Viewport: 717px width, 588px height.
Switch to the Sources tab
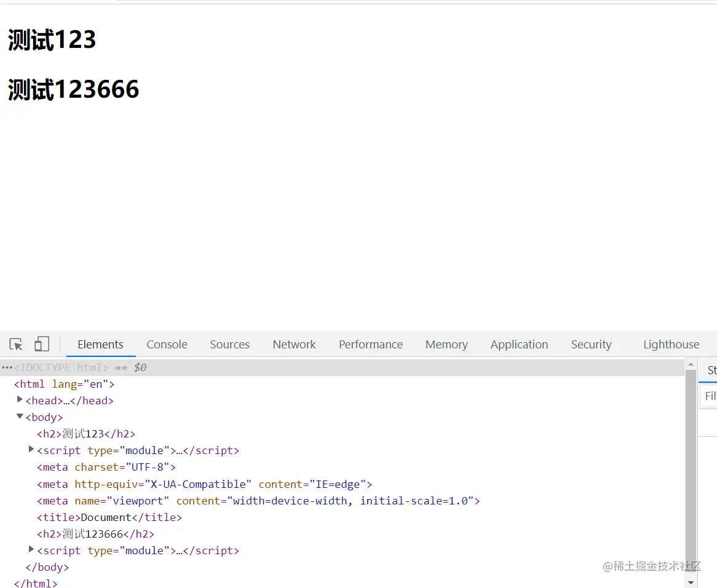[x=229, y=345]
